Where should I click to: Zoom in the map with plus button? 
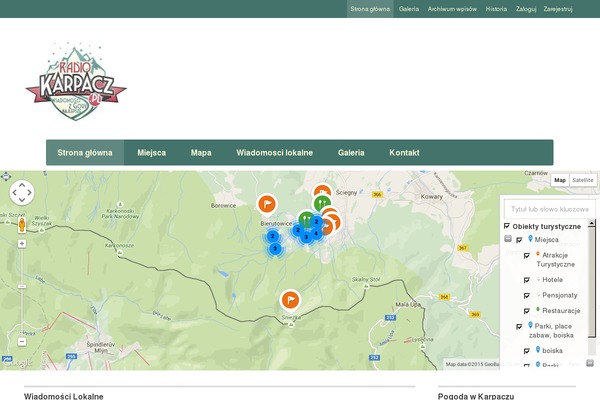(x=22, y=243)
